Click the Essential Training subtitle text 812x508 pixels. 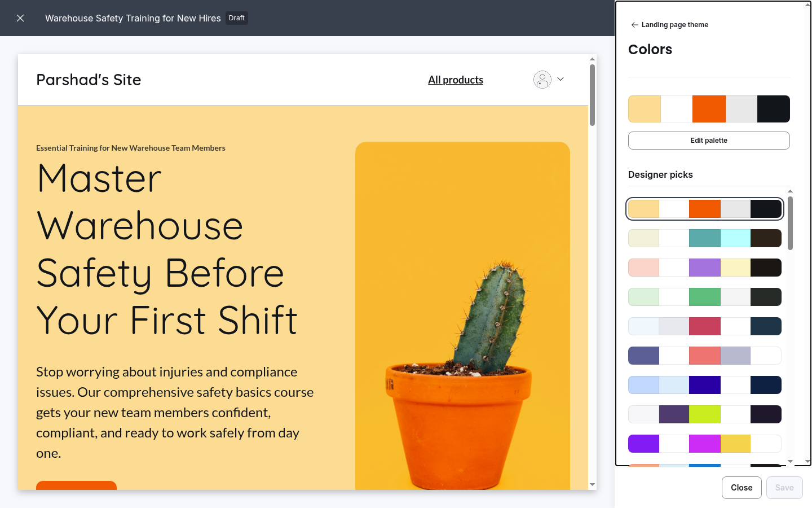tap(131, 148)
